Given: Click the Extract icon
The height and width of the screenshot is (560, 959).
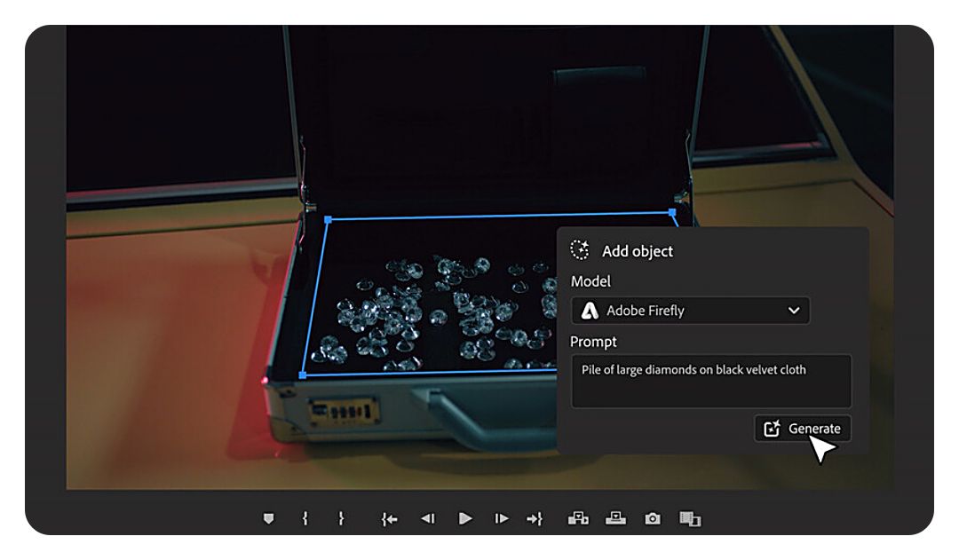Looking at the screenshot, I should click(x=615, y=518).
